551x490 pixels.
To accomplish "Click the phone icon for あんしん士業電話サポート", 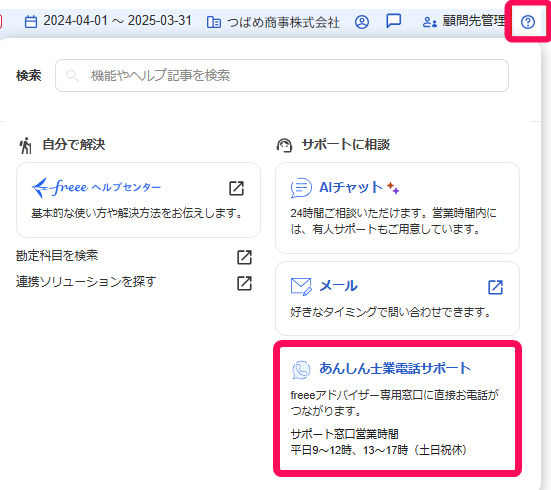I will [301, 370].
